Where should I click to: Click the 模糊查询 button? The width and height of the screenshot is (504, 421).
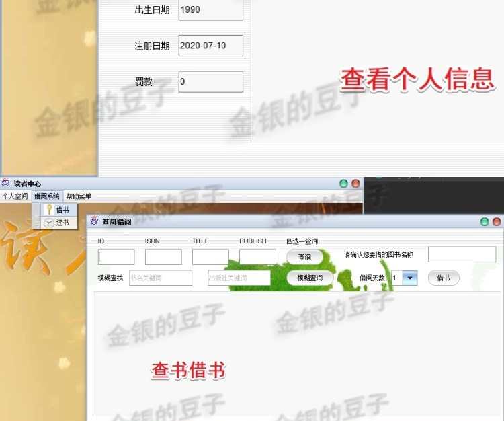[310, 278]
